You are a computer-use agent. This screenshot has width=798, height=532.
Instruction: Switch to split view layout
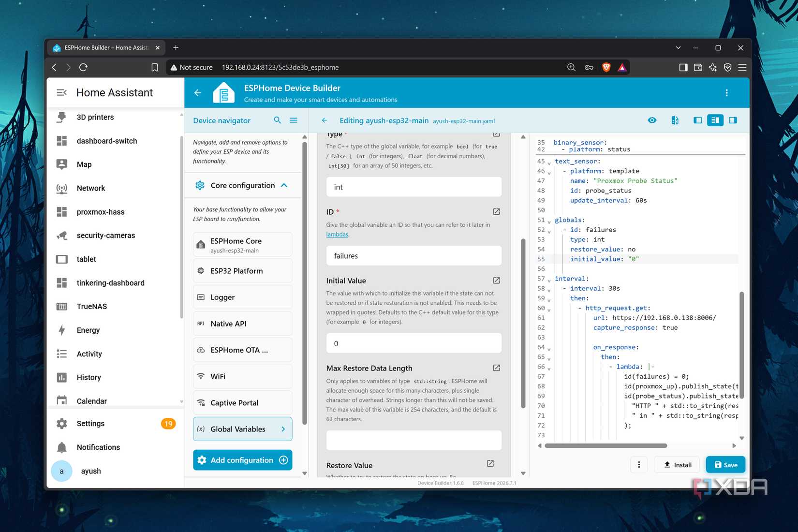click(715, 120)
